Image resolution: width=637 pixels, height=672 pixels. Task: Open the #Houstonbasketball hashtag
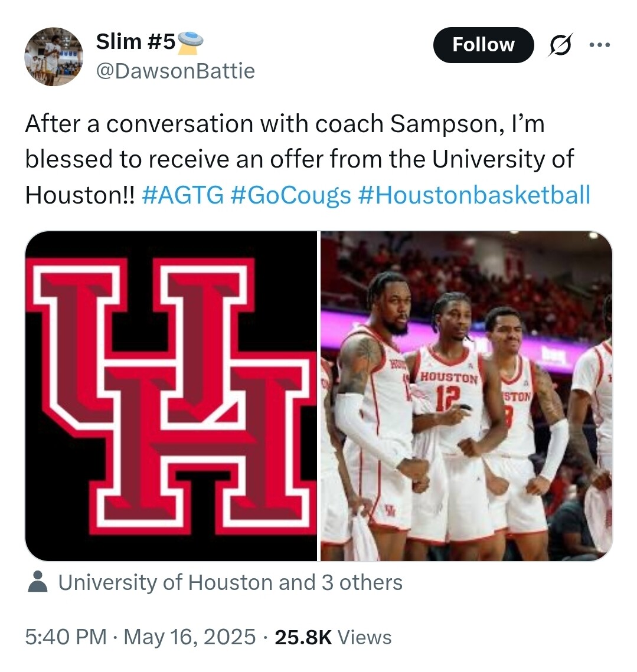coord(473,195)
